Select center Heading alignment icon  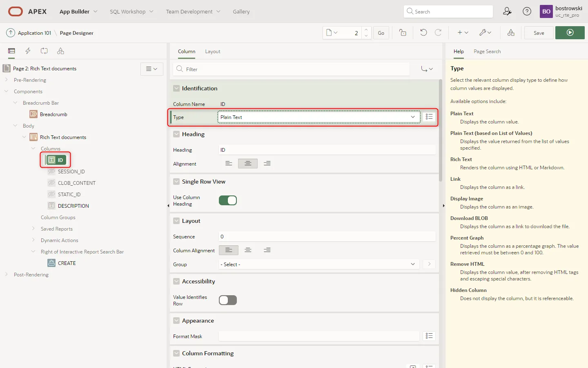(x=248, y=164)
